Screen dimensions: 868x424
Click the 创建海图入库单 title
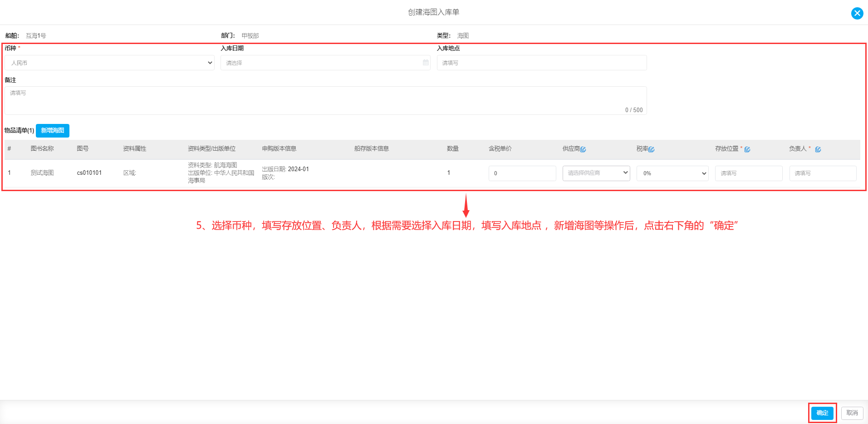tap(434, 12)
